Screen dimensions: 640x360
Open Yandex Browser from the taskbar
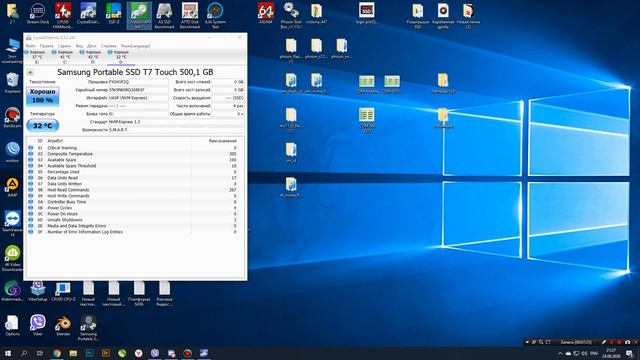coord(138,353)
